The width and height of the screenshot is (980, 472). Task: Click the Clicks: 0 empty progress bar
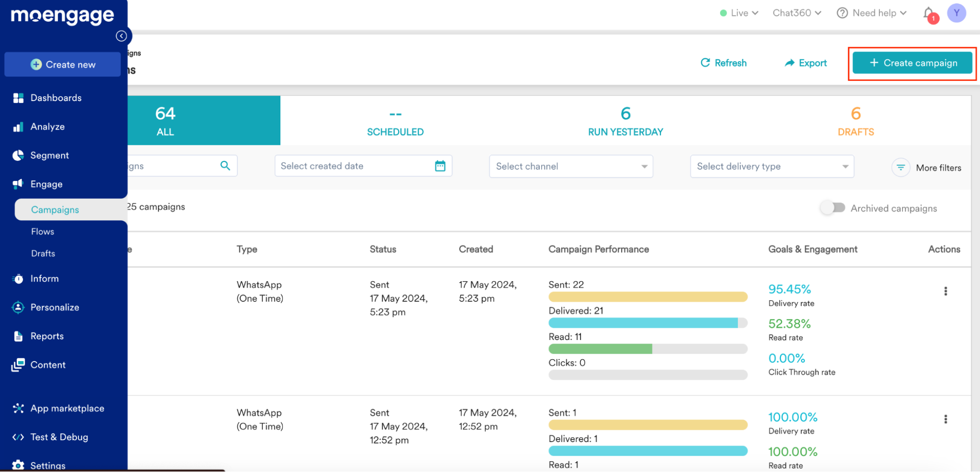tap(648, 375)
